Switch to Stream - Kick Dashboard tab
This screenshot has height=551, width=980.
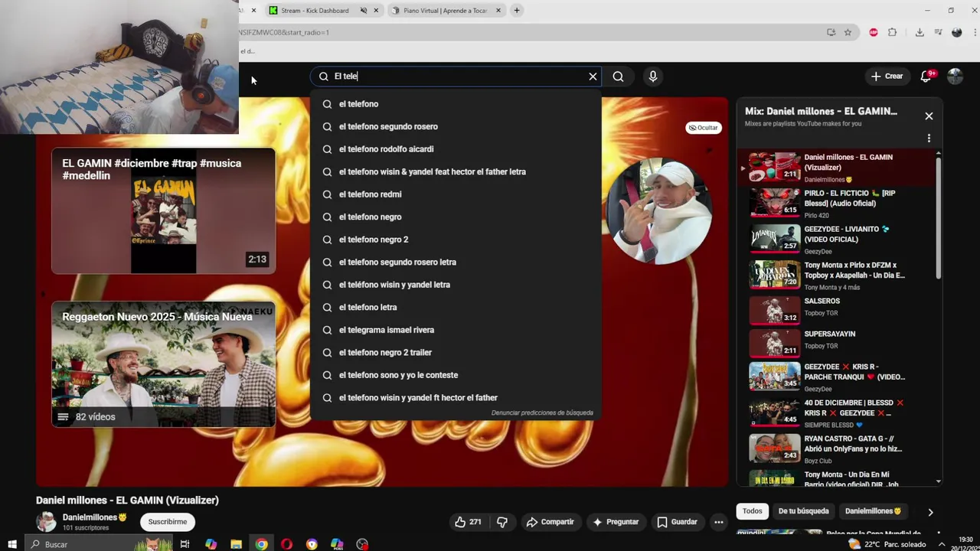(x=315, y=11)
